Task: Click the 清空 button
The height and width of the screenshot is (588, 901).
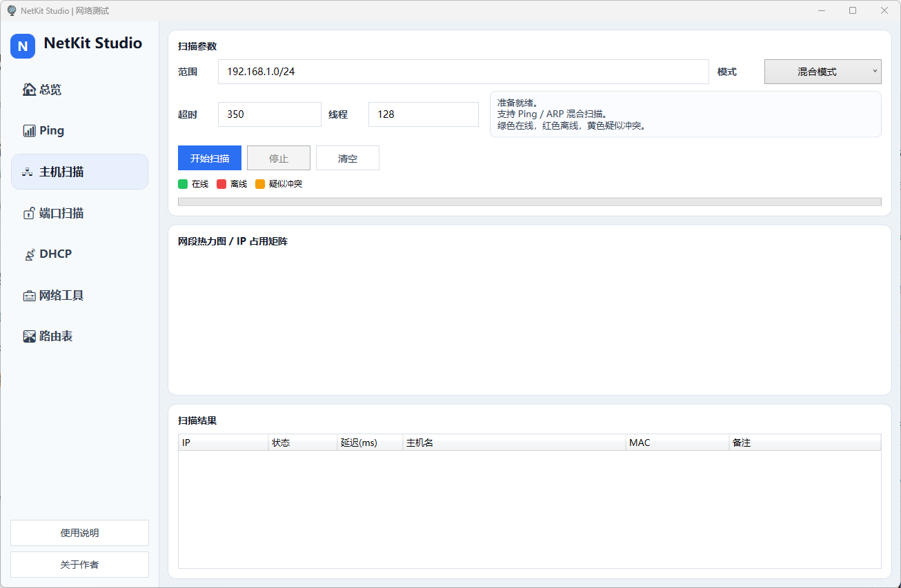Action: click(347, 159)
